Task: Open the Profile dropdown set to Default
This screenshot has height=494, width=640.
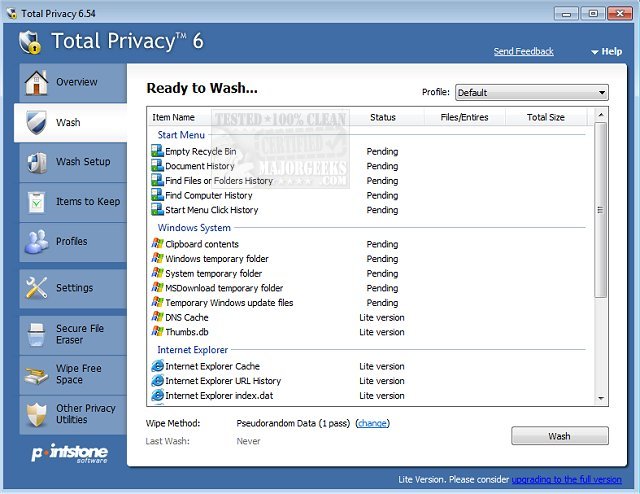Action: [x=531, y=92]
